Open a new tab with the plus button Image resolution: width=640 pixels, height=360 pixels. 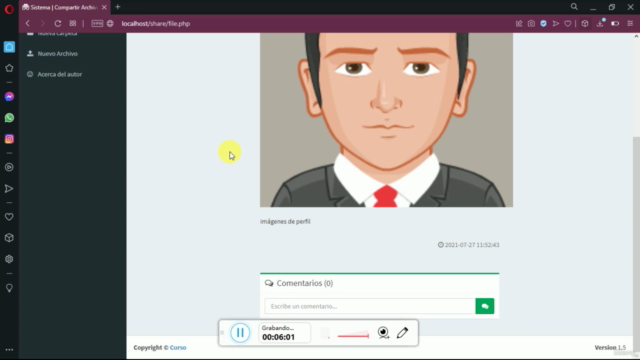click(x=118, y=7)
